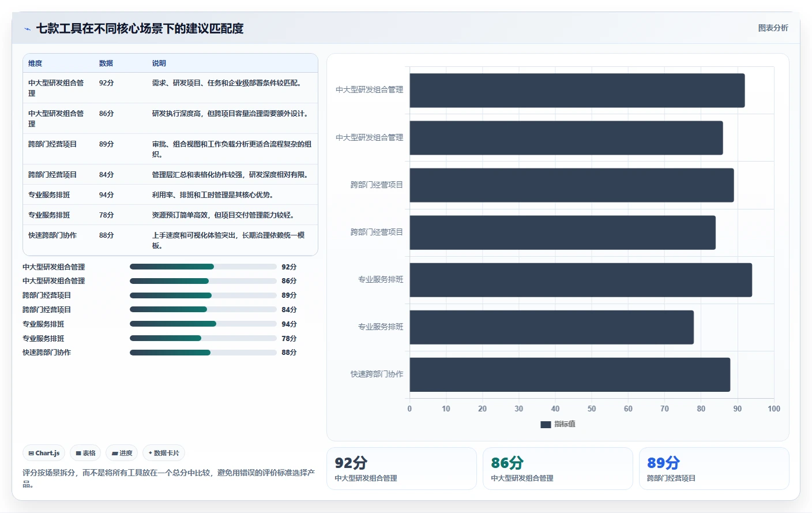This screenshot has height=513, width=812.
Task: Click the progress bar ending in 88分
Action: [x=203, y=353]
